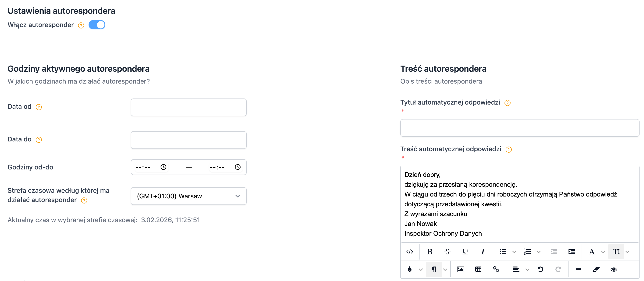Image resolution: width=644 pixels, height=281 pixels.
Task: Click the Tytuł automatycznej odpowiedzi field
Action: (519, 128)
